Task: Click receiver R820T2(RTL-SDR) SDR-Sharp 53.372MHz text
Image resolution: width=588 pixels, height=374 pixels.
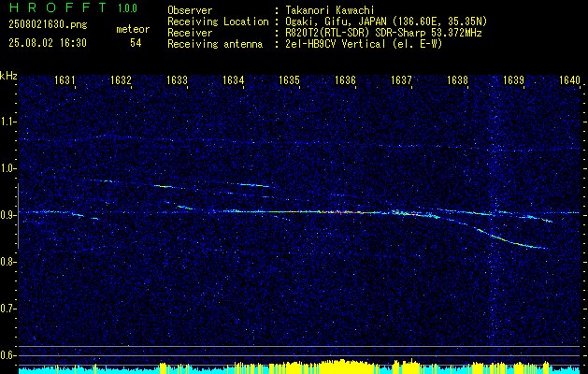Action: click(x=383, y=33)
